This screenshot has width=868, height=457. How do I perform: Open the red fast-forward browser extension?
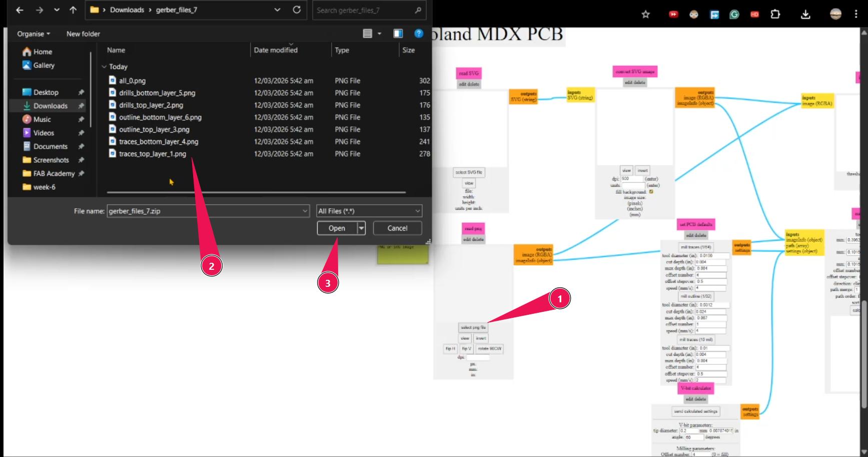coord(673,14)
